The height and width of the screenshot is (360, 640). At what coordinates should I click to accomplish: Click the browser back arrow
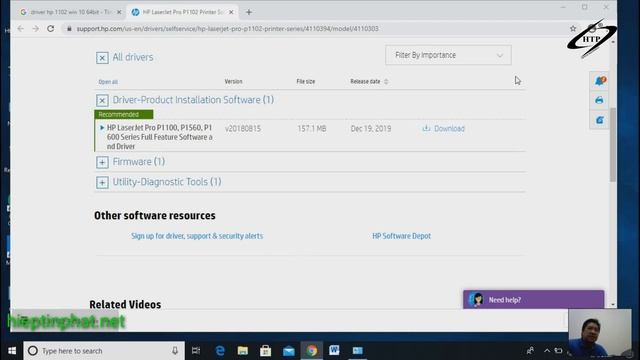pos(20,29)
